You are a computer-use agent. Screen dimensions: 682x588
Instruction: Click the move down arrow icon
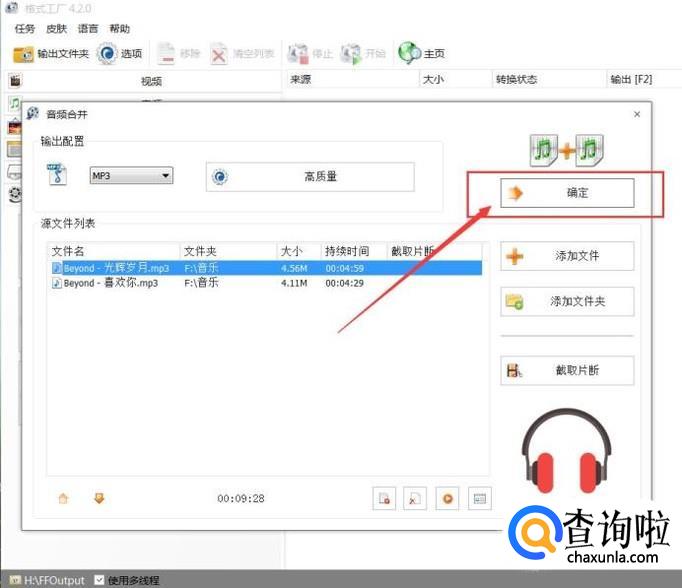99,498
